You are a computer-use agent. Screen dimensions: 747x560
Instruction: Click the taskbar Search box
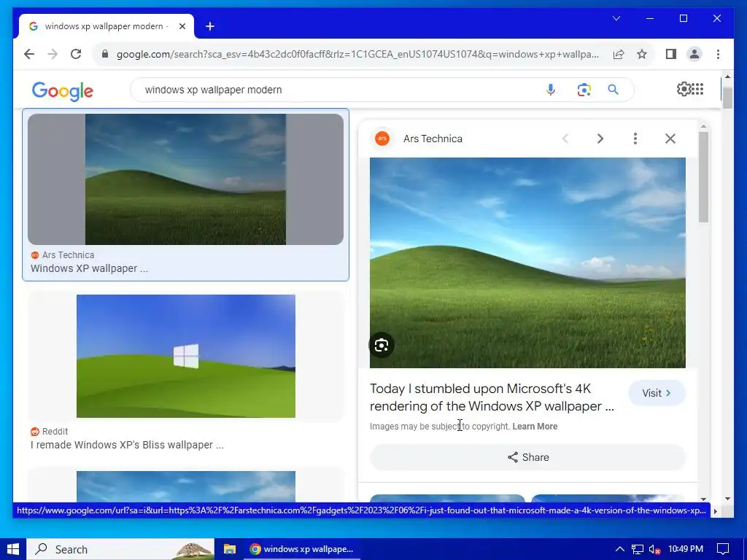(120, 549)
